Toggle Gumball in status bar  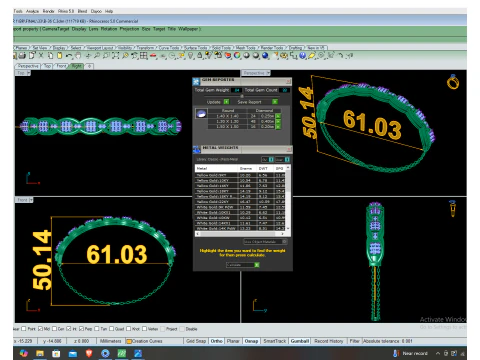pyautogui.click(x=300, y=341)
